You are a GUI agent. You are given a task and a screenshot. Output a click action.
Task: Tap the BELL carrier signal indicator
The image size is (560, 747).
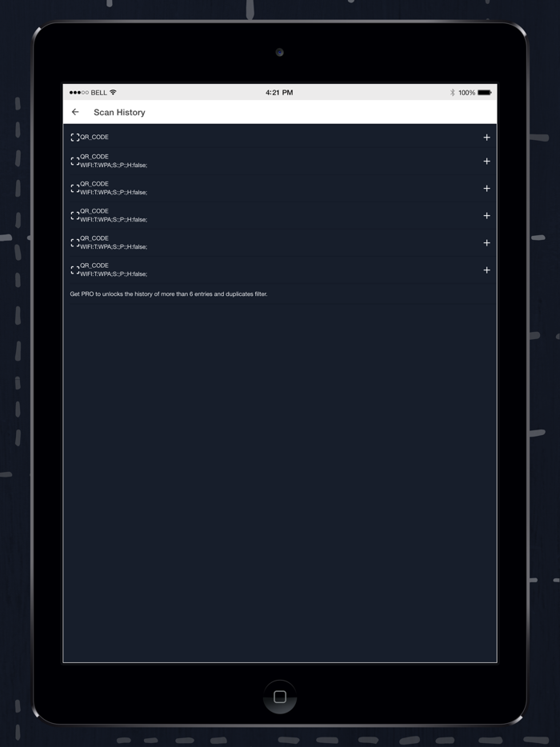pyautogui.click(x=88, y=93)
